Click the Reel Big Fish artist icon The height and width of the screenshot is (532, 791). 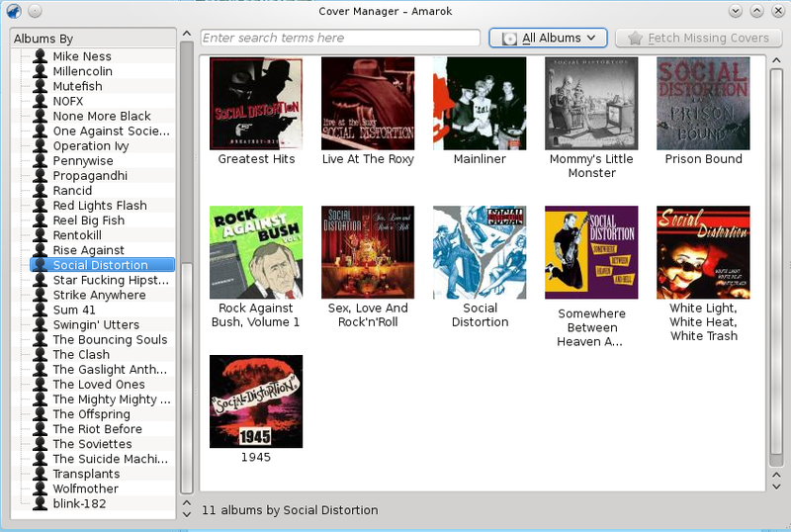[x=40, y=221]
